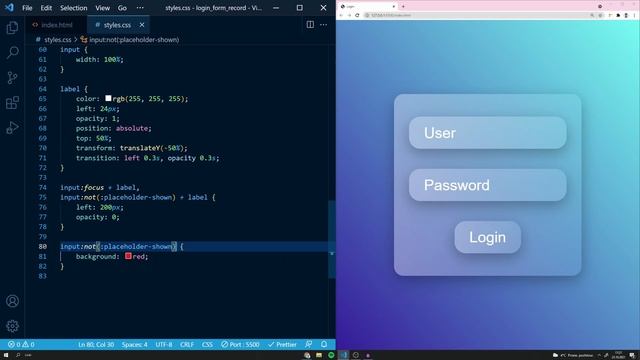640x360 pixels.
Task: Open the Explorer view in the activity bar
Action: [12, 28]
